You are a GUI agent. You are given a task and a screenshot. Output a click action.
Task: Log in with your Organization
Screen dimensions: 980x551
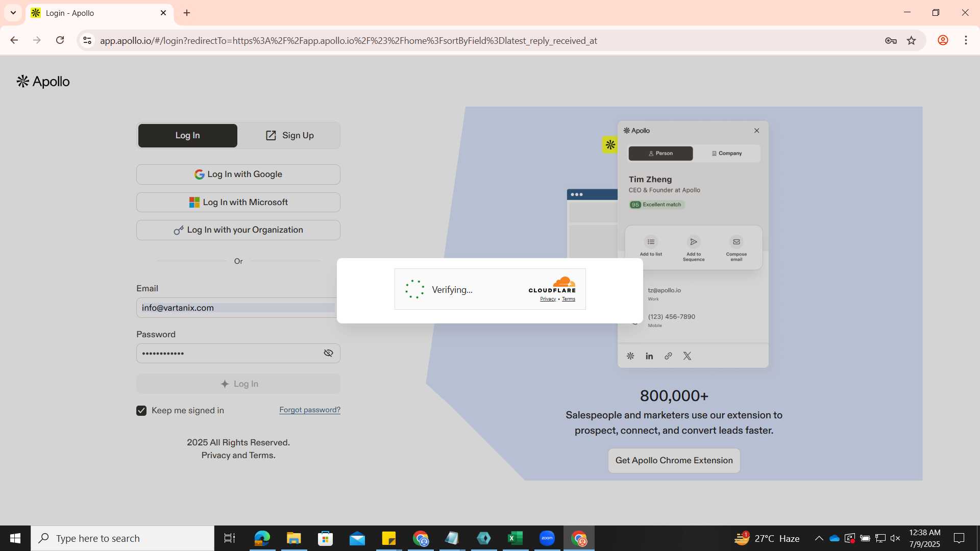(238, 230)
